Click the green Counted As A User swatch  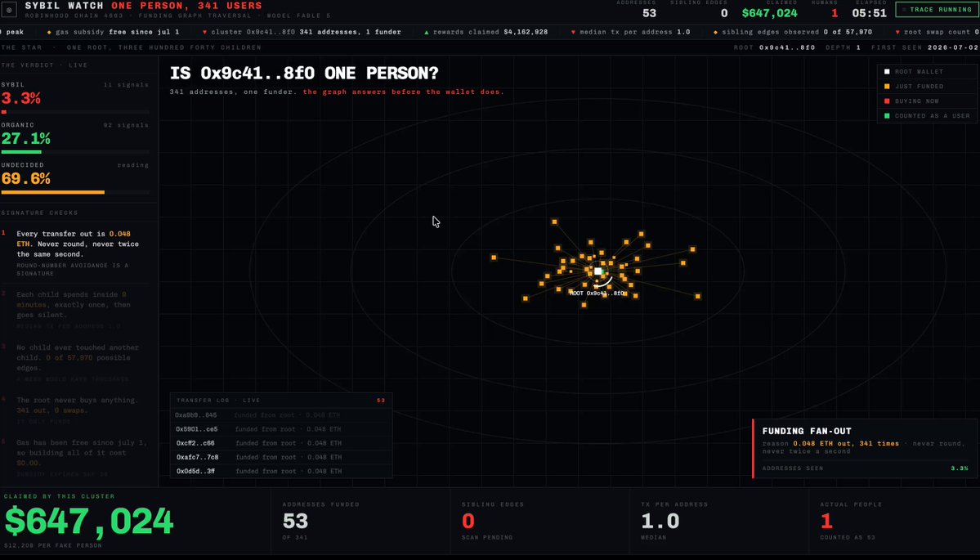coord(887,115)
